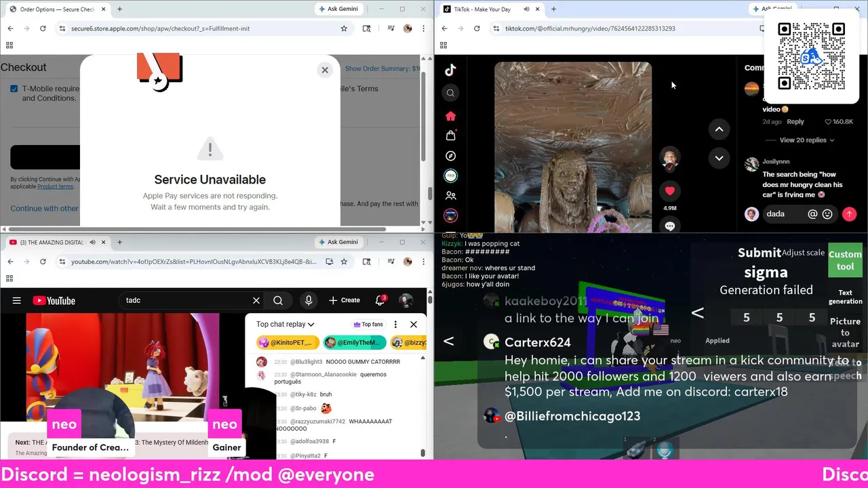Click the left arrow beside scale values
Screen dimensions: 868x488
(697, 313)
